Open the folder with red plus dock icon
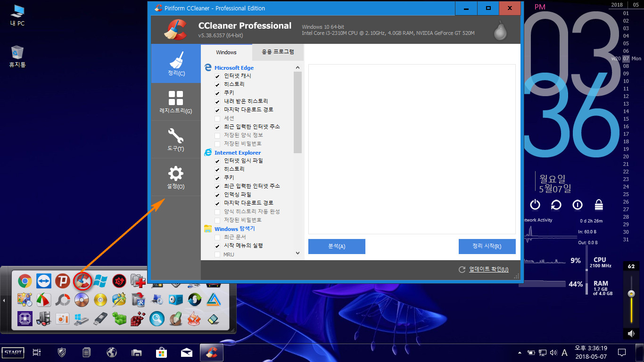644x362 pixels. tap(138, 281)
